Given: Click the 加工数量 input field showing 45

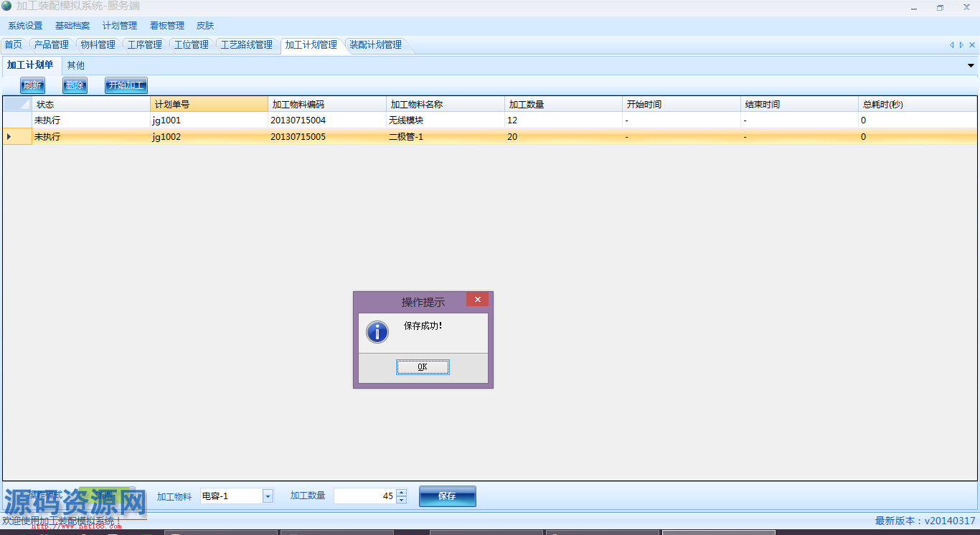Looking at the screenshot, I should pos(364,496).
